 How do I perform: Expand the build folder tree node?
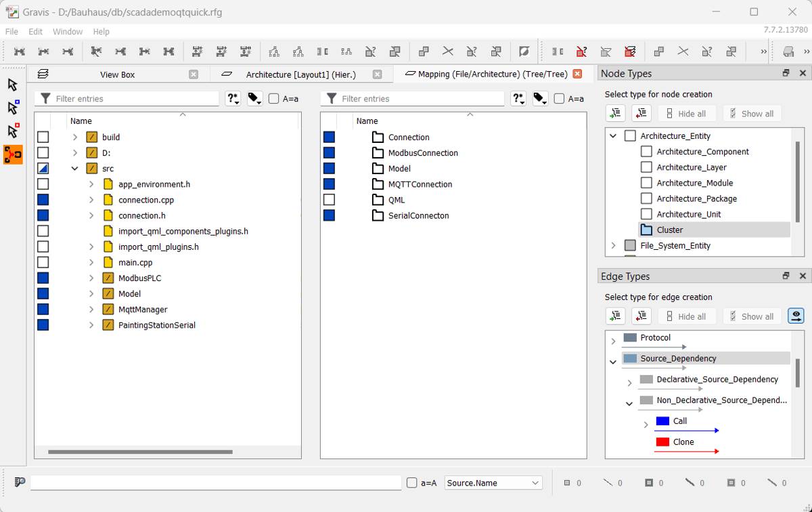point(75,137)
